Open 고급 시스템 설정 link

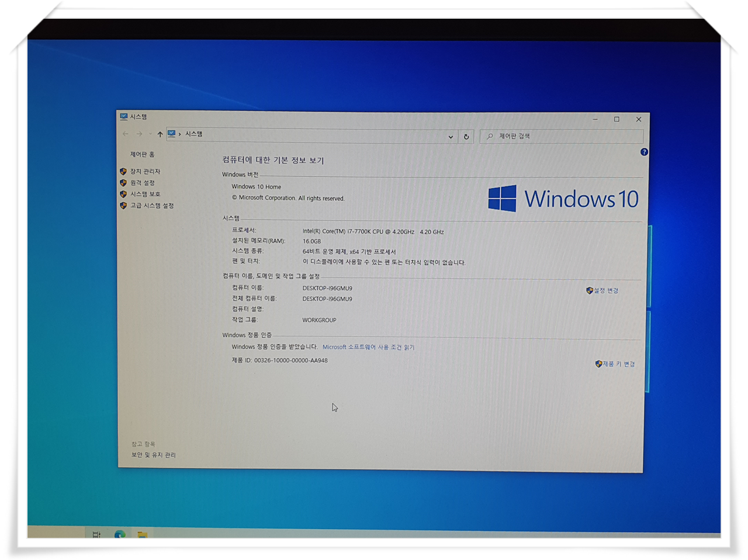click(152, 206)
